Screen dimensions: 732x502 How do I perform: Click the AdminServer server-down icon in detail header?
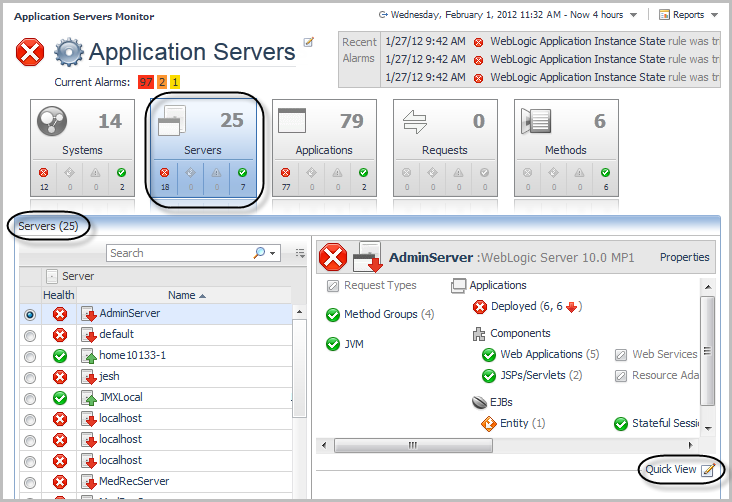(368, 257)
